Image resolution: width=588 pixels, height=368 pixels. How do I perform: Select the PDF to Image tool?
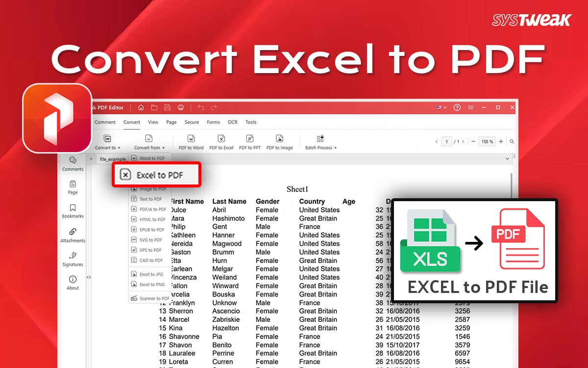(279, 139)
